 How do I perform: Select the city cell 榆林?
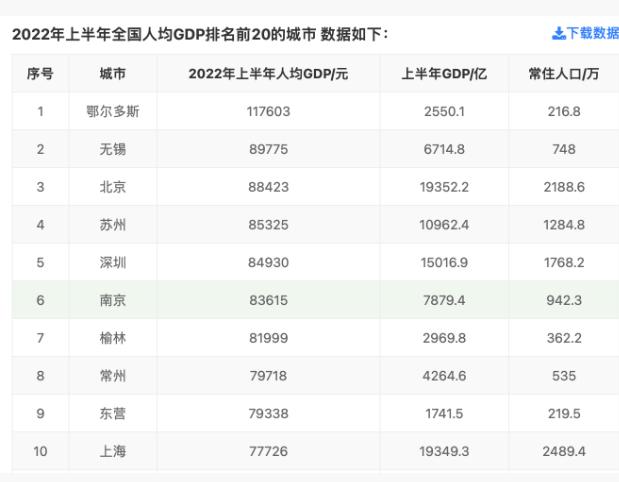113,338
